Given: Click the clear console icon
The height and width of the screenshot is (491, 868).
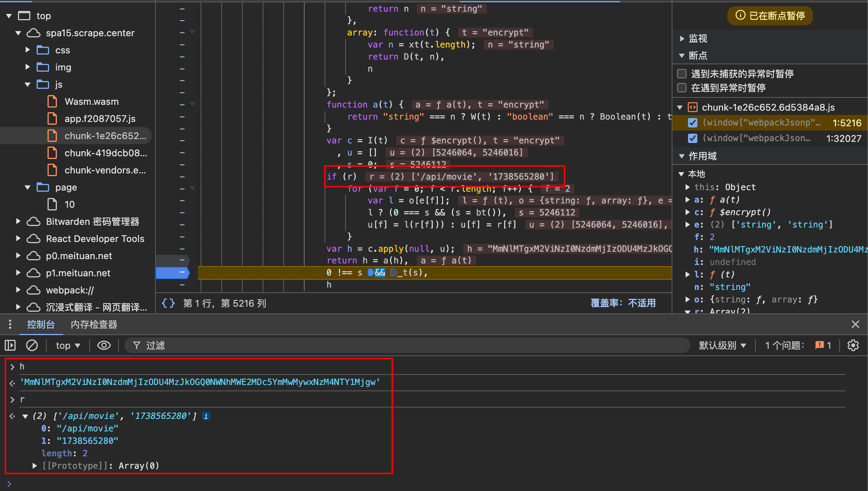Looking at the screenshot, I should [32, 345].
